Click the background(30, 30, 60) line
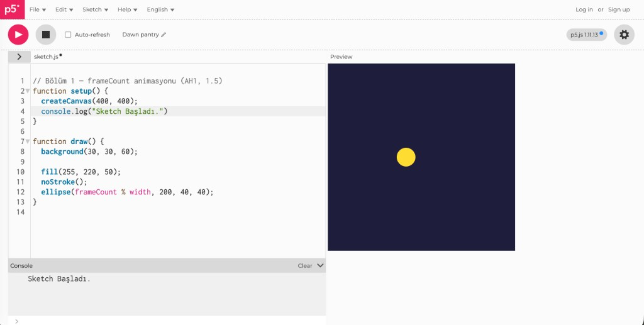 [x=89, y=151]
